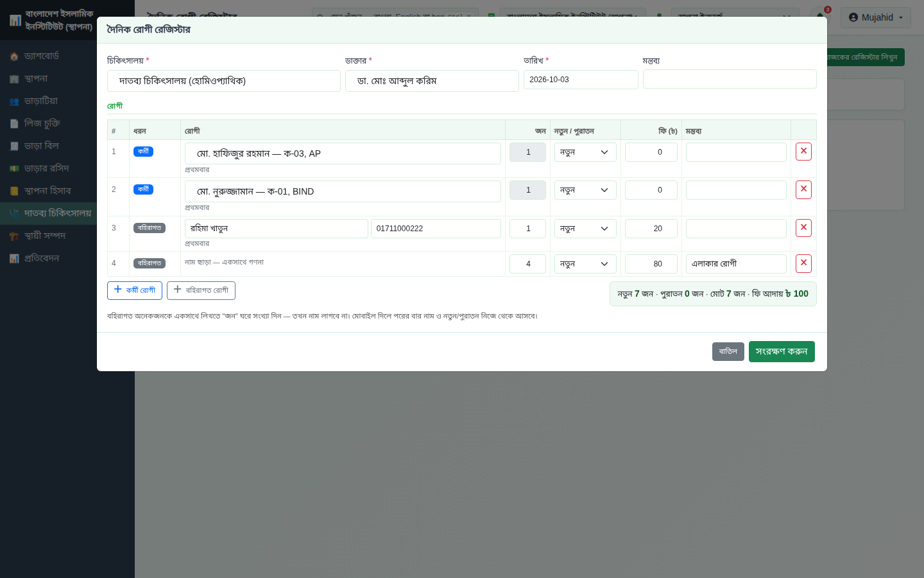Delete the রহিমা খাতুন patient row
The image size is (924, 578).
point(803,228)
